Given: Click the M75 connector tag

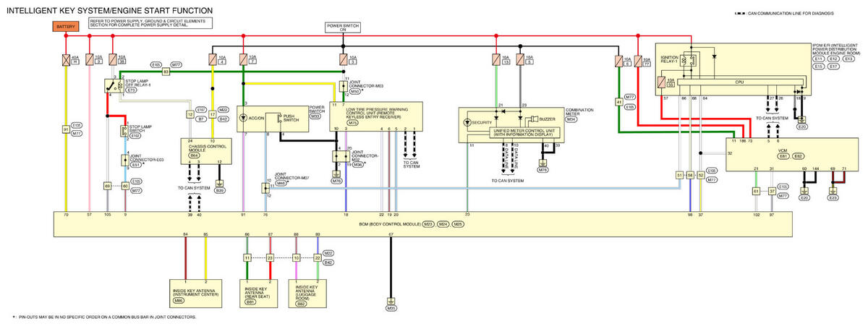Looking at the screenshot, I should coord(352,124).
